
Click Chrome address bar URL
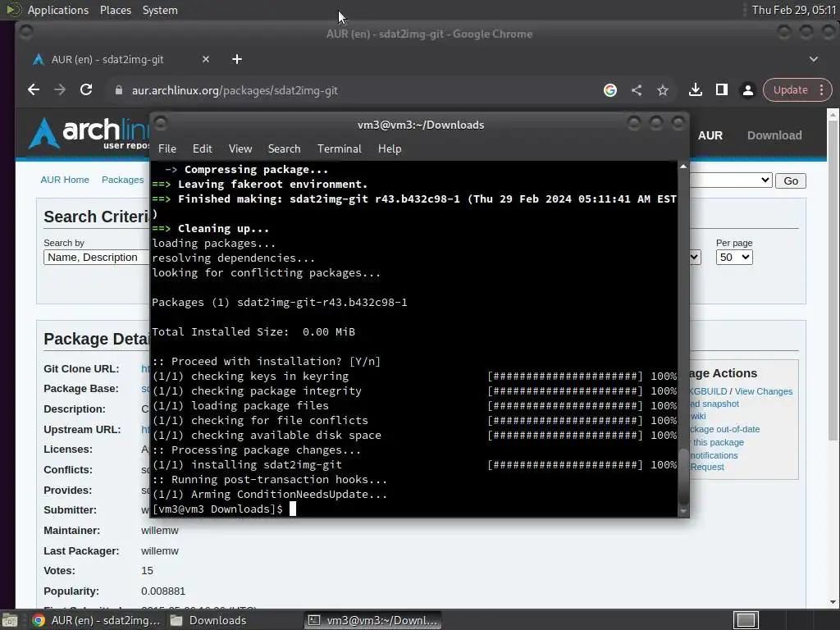click(x=235, y=90)
